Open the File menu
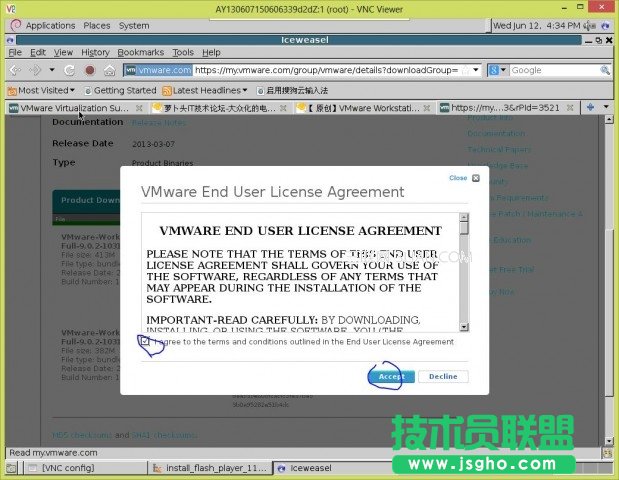The image size is (619, 480). [15, 52]
